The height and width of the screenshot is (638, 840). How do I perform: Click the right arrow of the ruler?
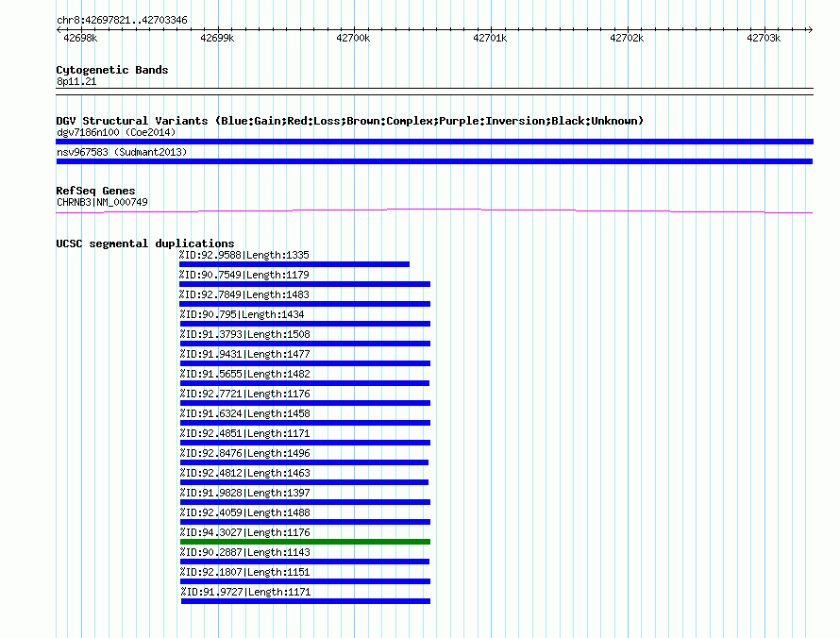point(810,29)
